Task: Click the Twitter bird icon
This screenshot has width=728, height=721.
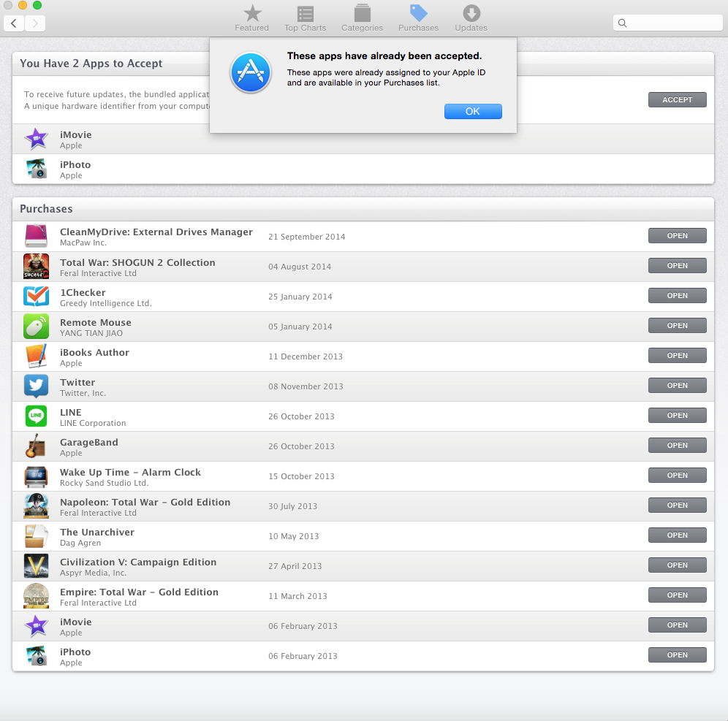Action: [x=37, y=386]
